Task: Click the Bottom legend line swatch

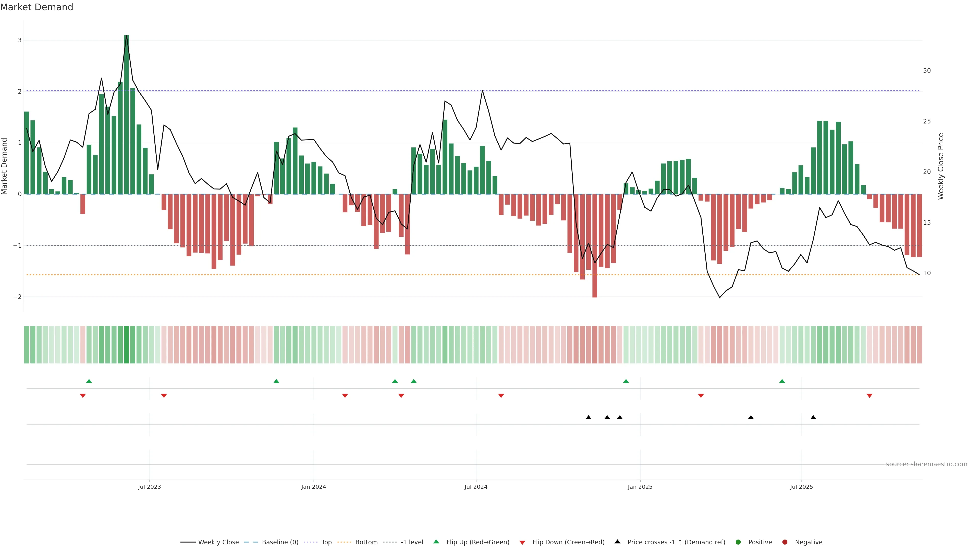Action: [344, 542]
